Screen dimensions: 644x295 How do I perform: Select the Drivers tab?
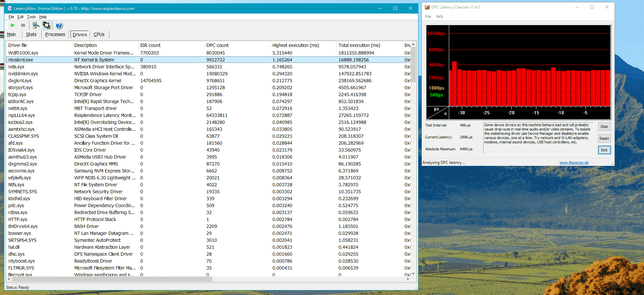pyautogui.click(x=80, y=35)
